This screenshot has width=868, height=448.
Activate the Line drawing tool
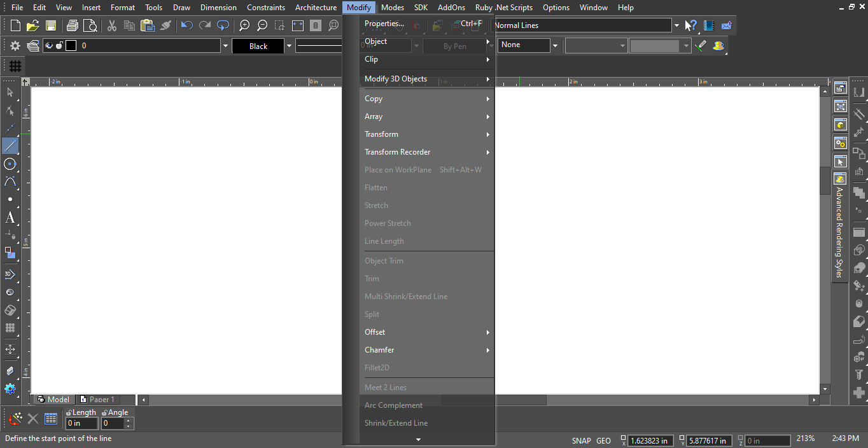pos(10,146)
